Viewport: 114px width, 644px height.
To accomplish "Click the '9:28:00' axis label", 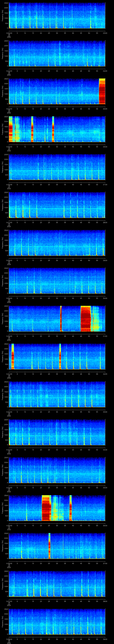I will pyautogui.click(x=9, y=260).
